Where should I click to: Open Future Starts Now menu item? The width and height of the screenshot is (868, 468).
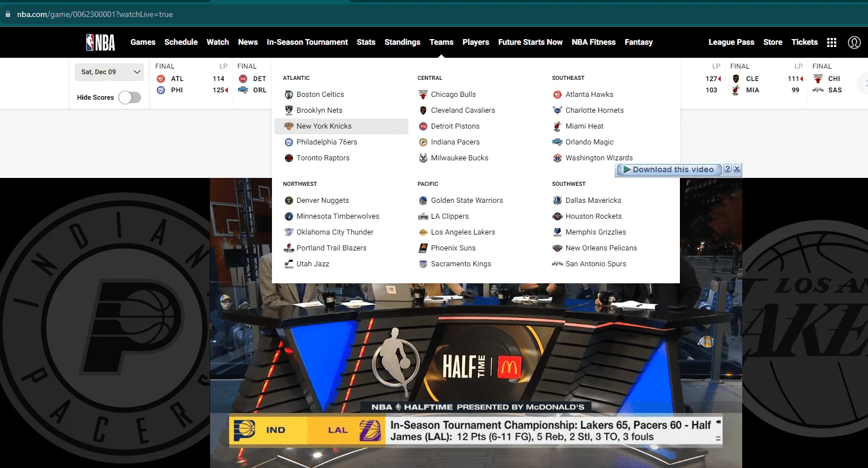(x=530, y=42)
